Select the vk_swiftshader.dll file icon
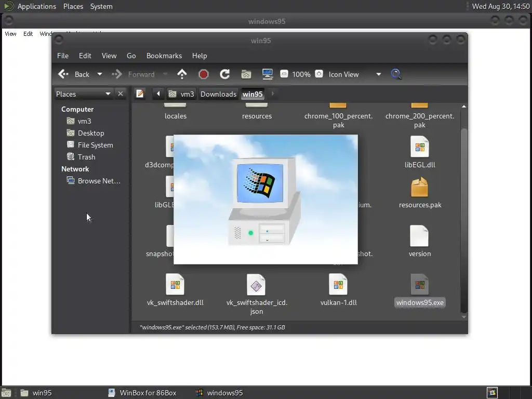 (x=175, y=284)
